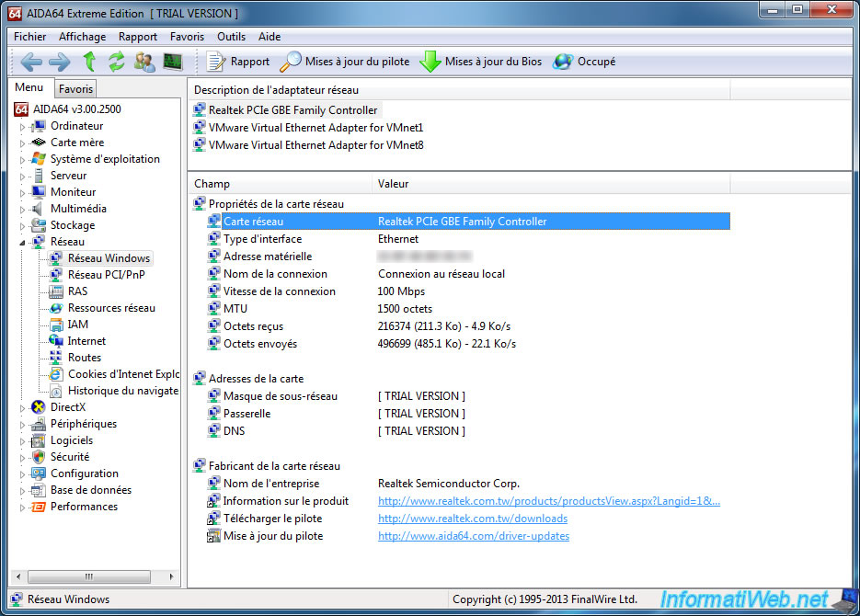
Task: Click the Performances icon in tree
Action: tap(39, 507)
